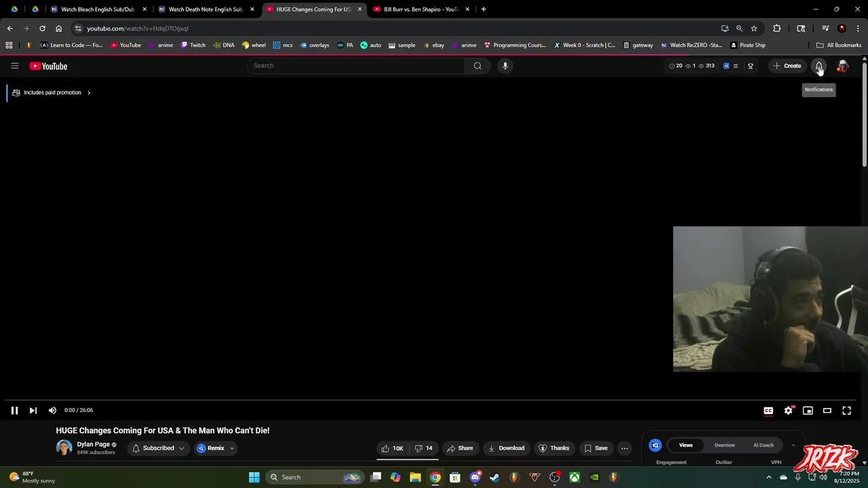Mute the video volume

tap(52, 410)
